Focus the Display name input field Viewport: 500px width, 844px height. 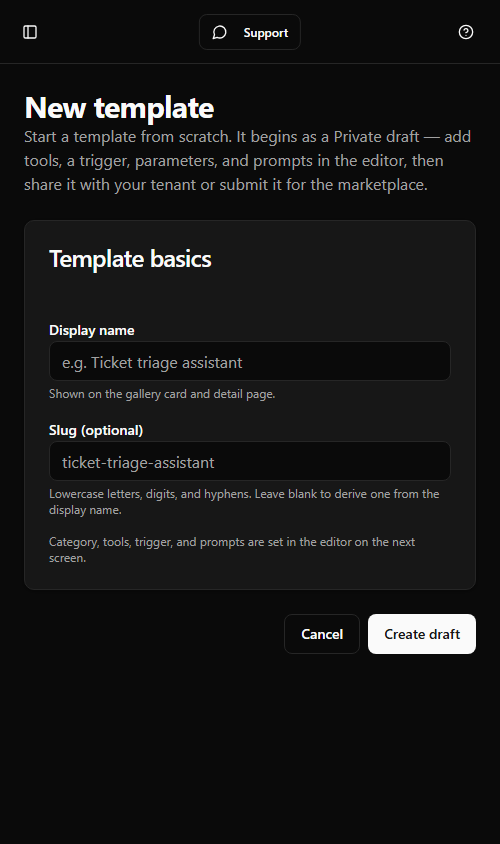click(x=250, y=361)
